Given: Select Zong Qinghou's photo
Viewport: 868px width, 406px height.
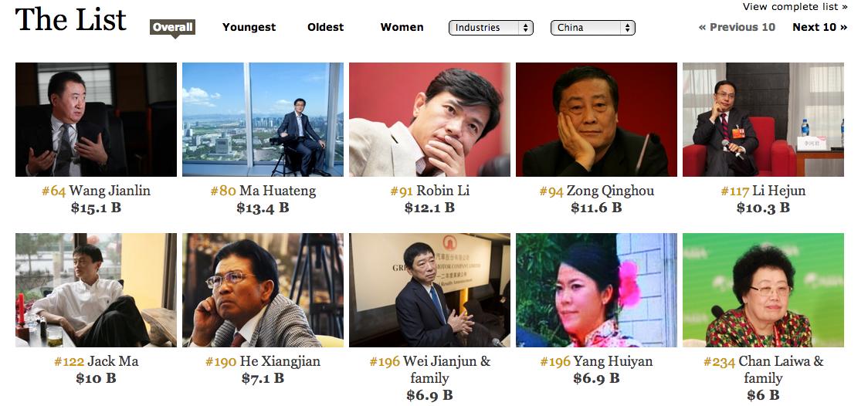Looking at the screenshot, I should [x=596, y=120].
